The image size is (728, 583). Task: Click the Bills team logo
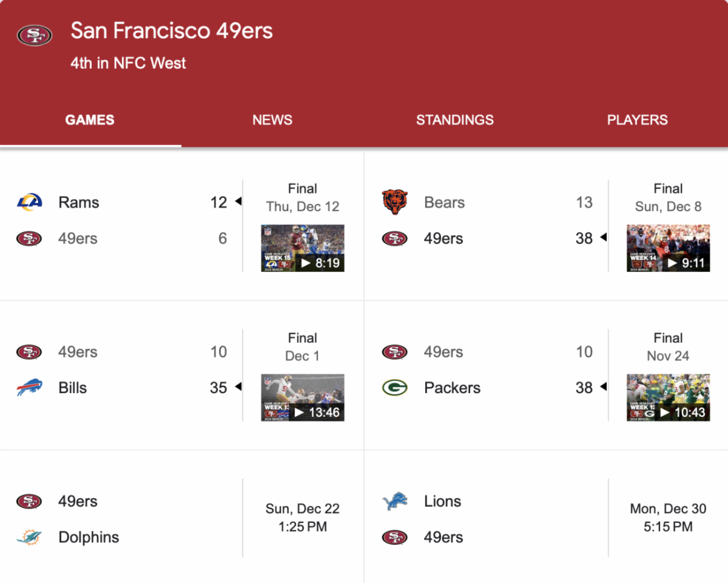coord(29,388)
